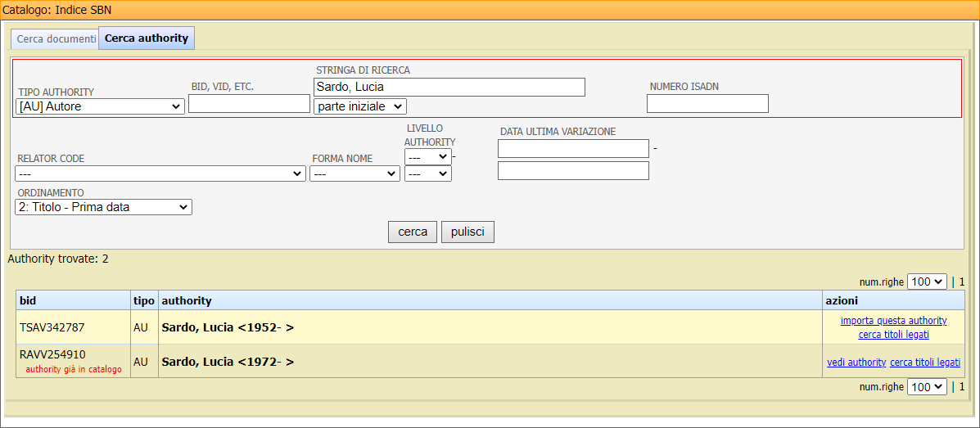The image size is (980, 428).
Task: Click 'vedi authority' for Sardo, Lucia 1972
Action: 856,363
